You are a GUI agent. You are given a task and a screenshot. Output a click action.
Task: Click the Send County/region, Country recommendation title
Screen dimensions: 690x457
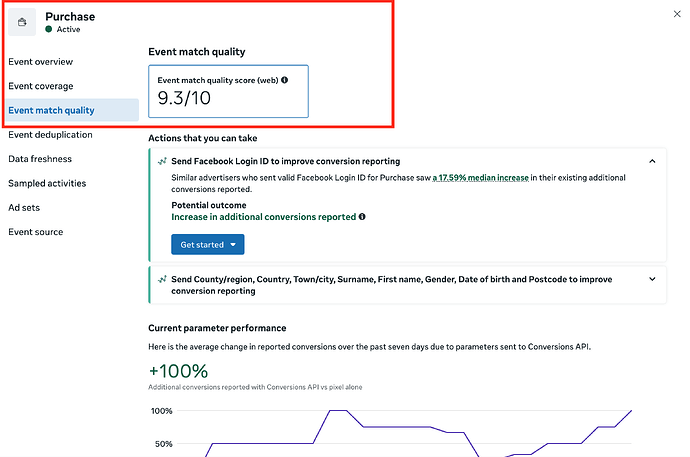[392, 285]
